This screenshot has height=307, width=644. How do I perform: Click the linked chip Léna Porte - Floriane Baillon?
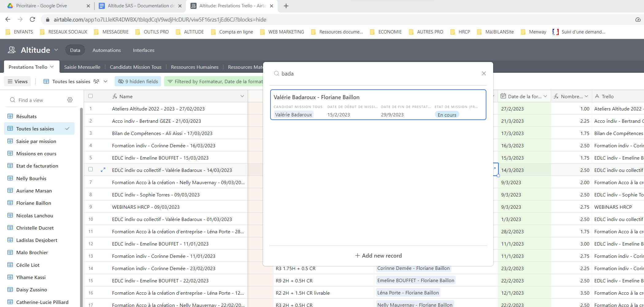[408, 293]
